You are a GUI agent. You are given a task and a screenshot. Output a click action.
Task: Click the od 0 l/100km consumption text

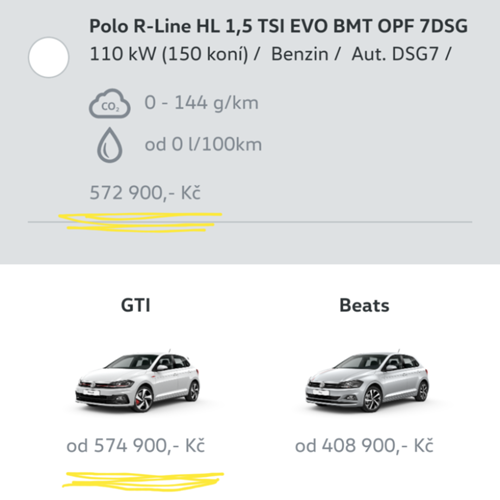click(x=203, y=145)
